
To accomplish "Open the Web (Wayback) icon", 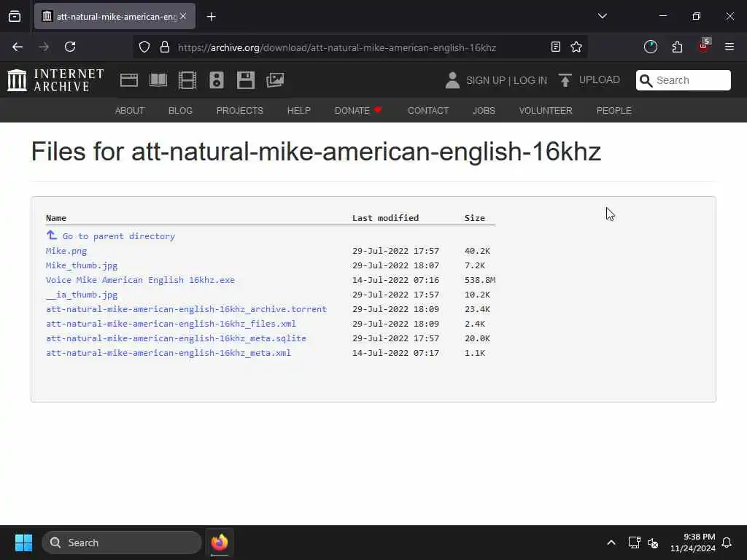I will point(129,80).
